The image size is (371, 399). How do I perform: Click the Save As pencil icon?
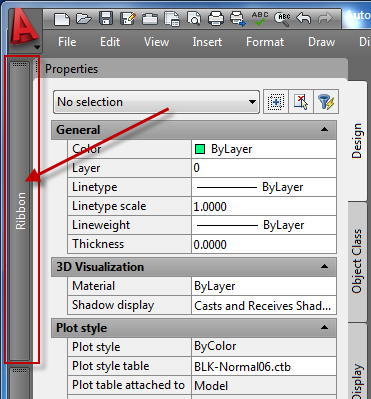[128, 18]
